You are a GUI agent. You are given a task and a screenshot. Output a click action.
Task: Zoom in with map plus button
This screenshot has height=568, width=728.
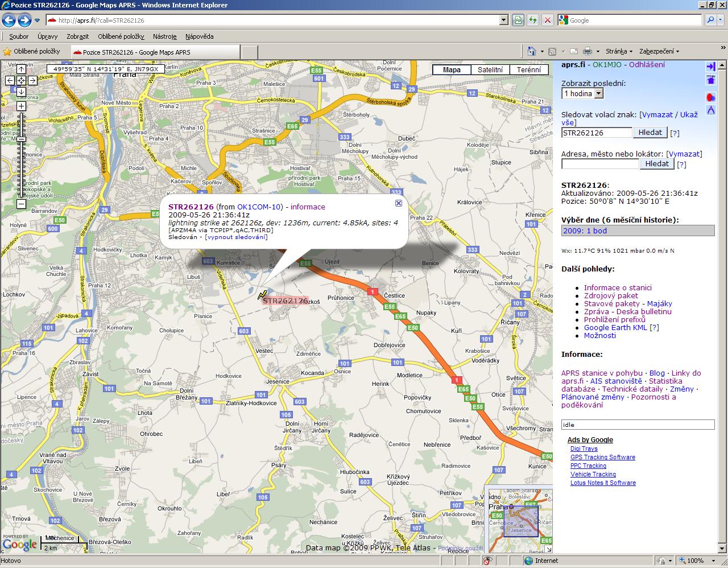21,106
